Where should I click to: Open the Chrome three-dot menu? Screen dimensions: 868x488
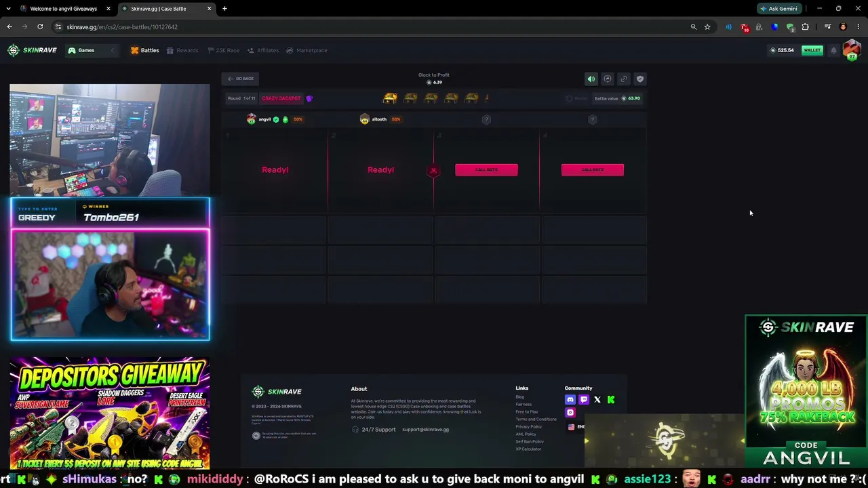click(858, 27)
